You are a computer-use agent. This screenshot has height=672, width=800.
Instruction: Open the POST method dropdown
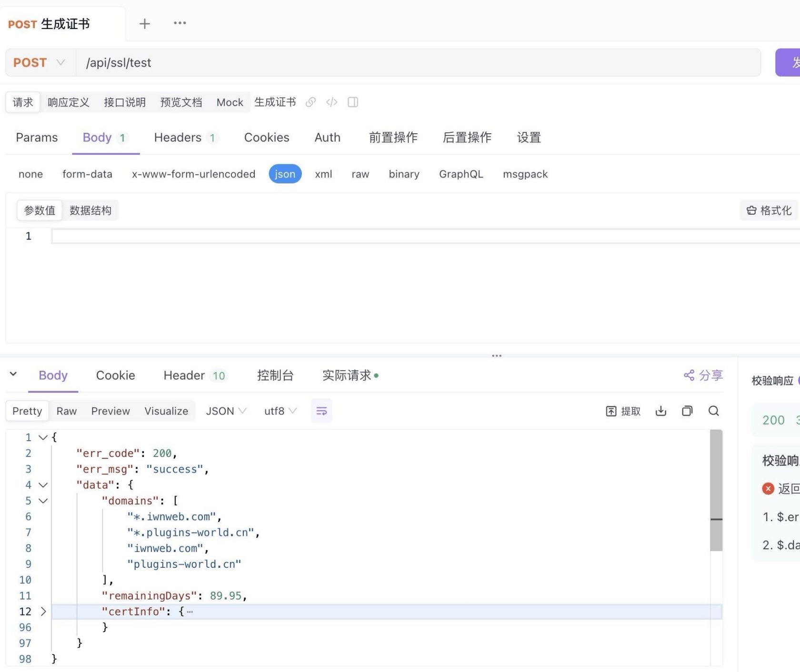click(x=40, y=63)
